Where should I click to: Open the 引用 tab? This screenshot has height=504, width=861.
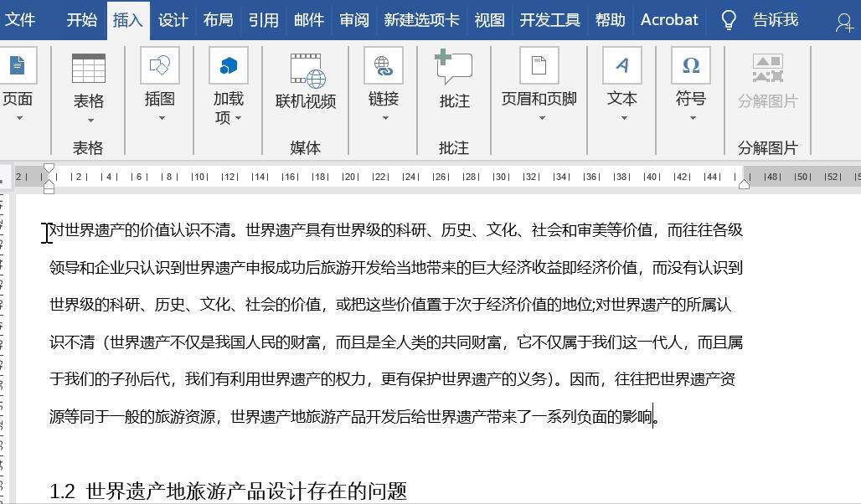[x=264, y=20]
